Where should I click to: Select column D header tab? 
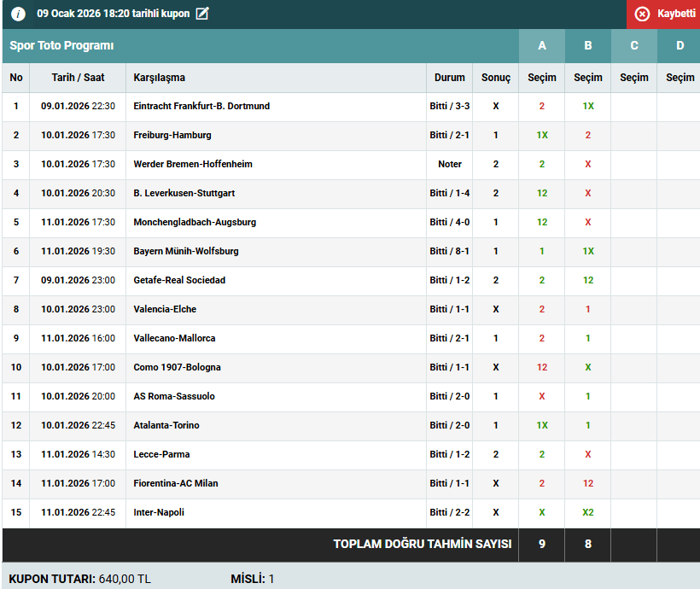[x=680, y=45]
